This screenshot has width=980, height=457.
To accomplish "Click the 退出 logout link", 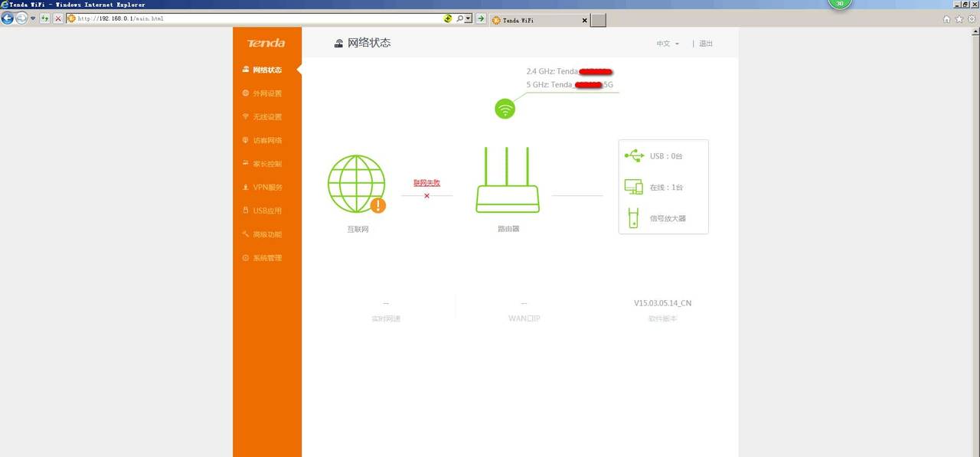I will point(706,44).
